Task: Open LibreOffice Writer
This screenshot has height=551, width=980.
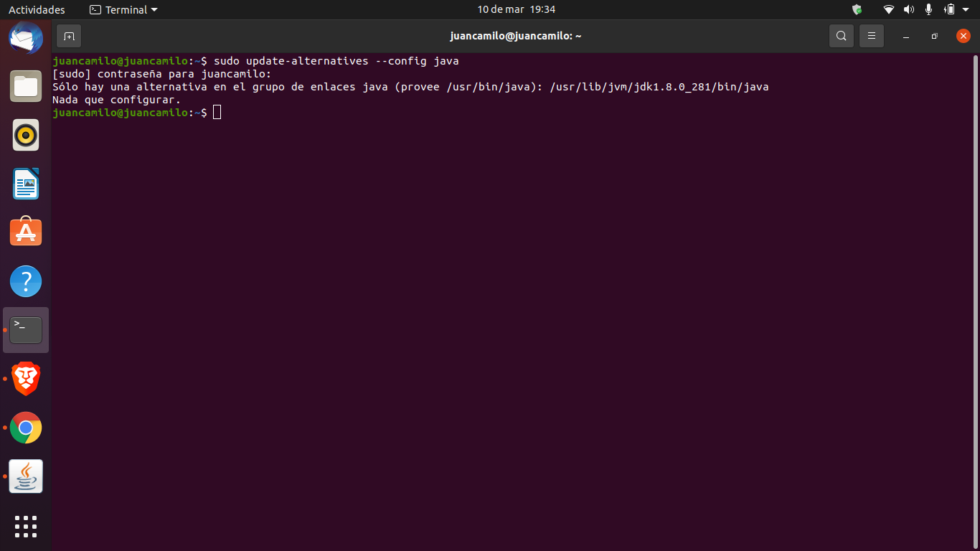Action: click(x=26, y=184)
